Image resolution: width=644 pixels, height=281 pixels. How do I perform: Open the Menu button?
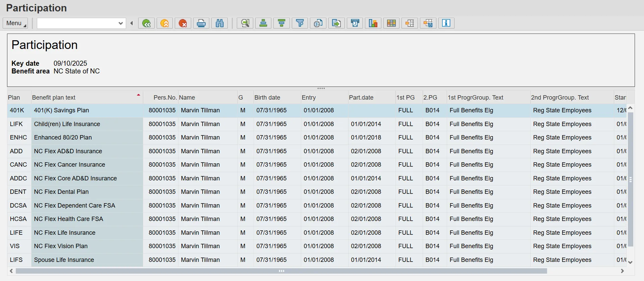pyautogui.click(x=15, y=23)
